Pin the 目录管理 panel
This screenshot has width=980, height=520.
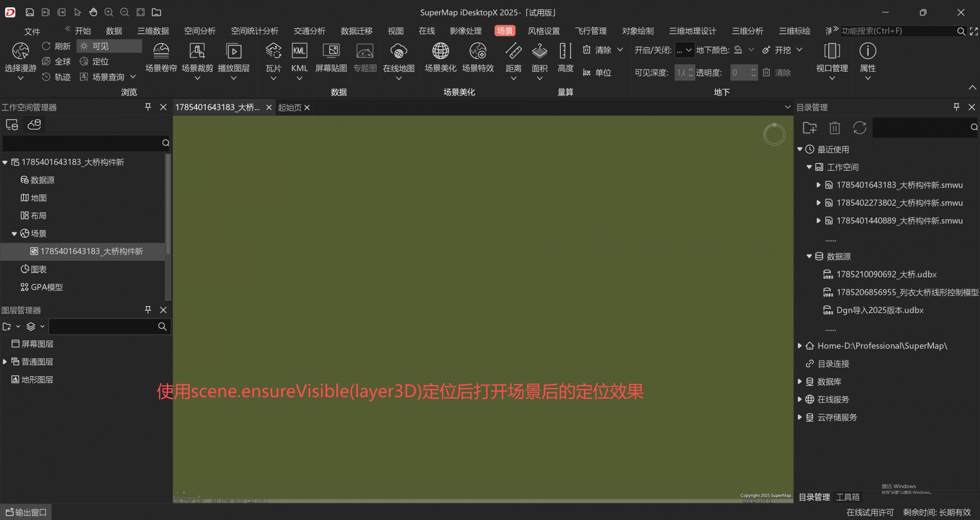[956, 107]
